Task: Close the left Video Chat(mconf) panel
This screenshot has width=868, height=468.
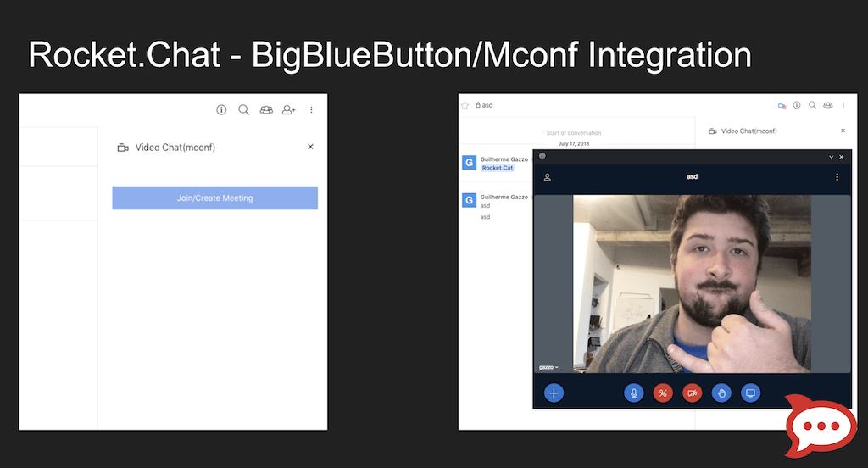Action: [310, 147]
